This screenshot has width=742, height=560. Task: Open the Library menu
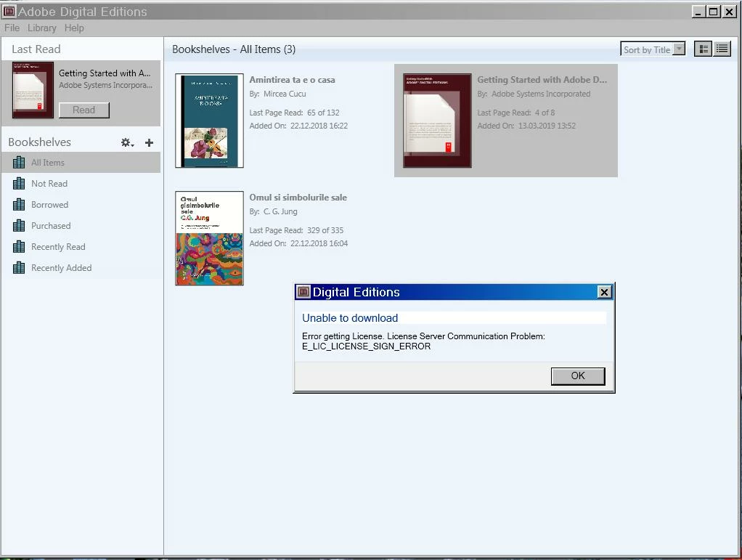pyautogui.click(x=41, y=28)
